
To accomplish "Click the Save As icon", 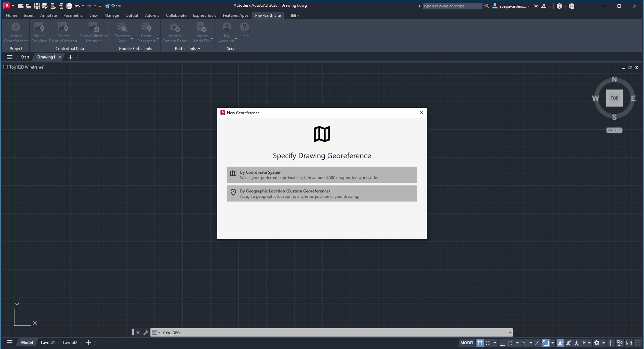I will pyautogui.click(x=45, y=6).
